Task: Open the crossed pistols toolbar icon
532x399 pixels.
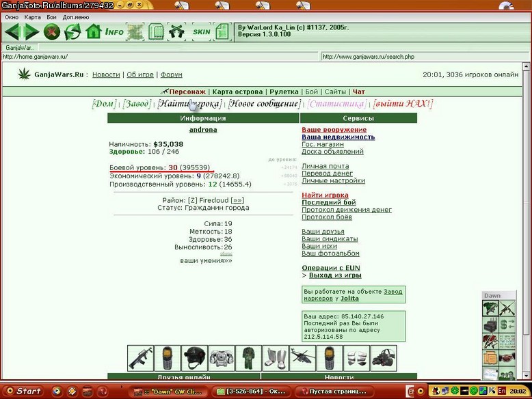Action: pyautogui.click(x=176, y=32)
